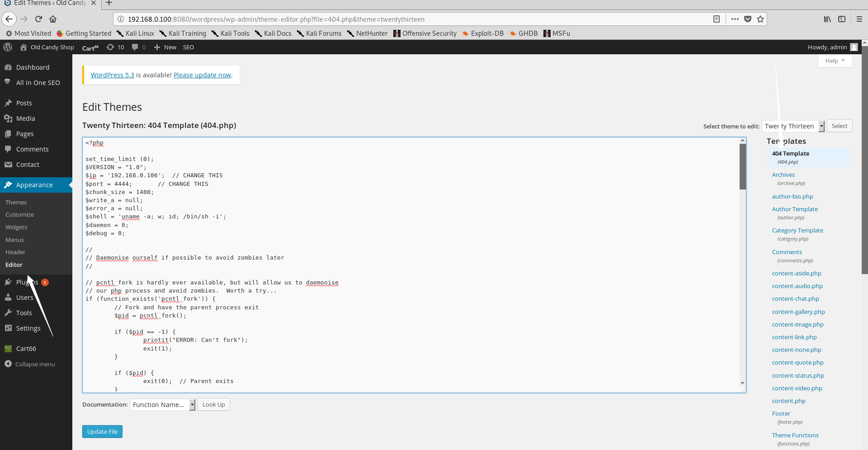Image resolution: width=868 pixels, height=450 pixels.
Task: Open Theme Functions file
Action: pyautogui.click(x=795, y=436)
